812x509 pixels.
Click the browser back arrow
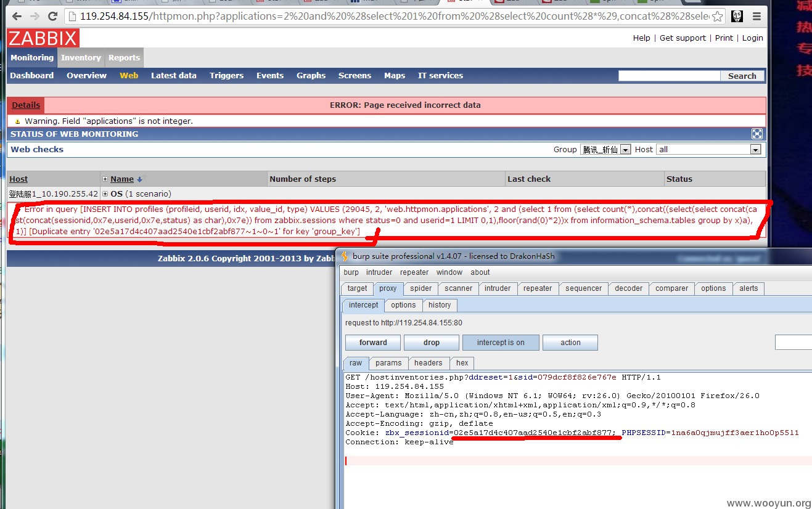coord(17,17)
